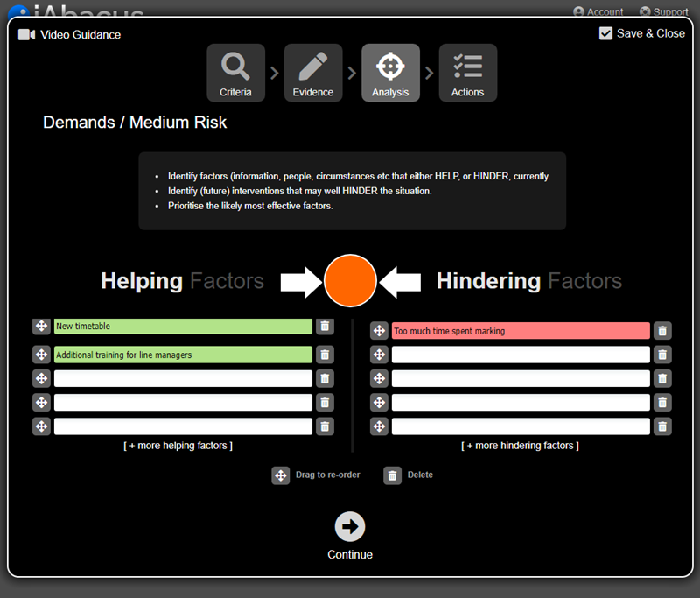Delete Additional training for line managers factor
Viewport: 700px width, 598px height.
pos(325,355)
